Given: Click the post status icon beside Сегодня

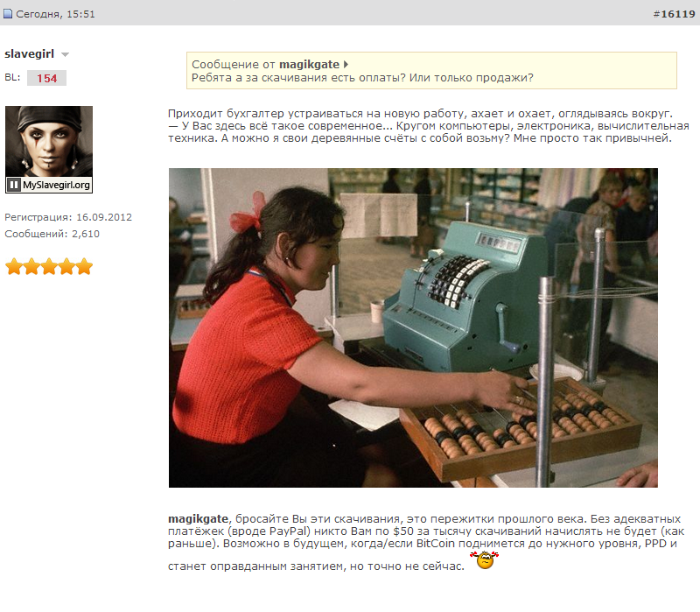Looking at the screenshot, I should tap(8, 14).
